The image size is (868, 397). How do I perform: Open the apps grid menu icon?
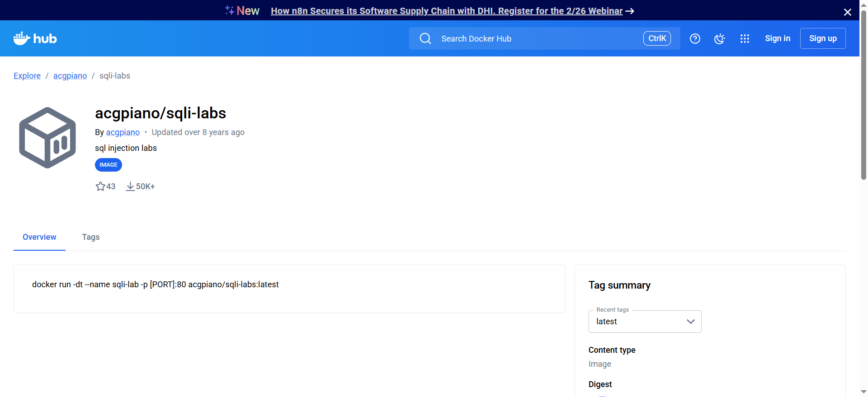pos(745,39)
